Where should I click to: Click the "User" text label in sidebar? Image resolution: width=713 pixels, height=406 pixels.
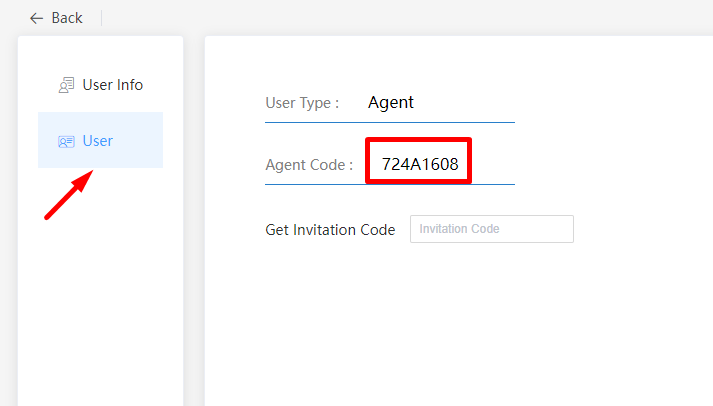point(98,141)
